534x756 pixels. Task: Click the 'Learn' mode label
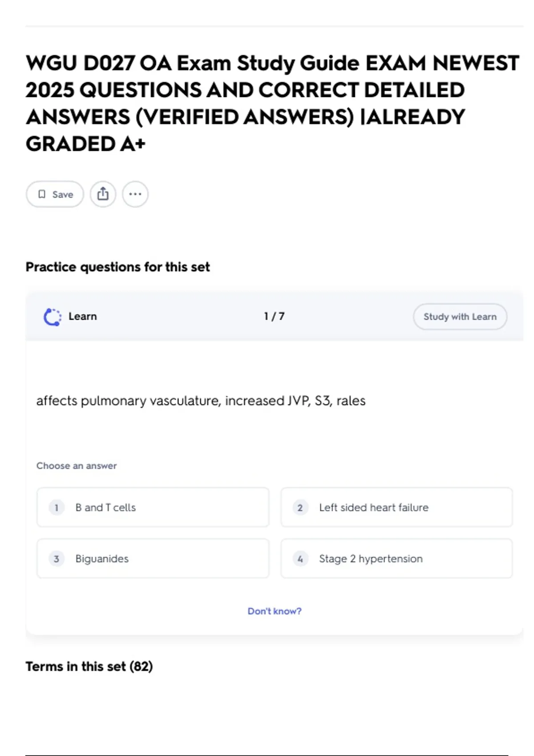tap(83, 317)
